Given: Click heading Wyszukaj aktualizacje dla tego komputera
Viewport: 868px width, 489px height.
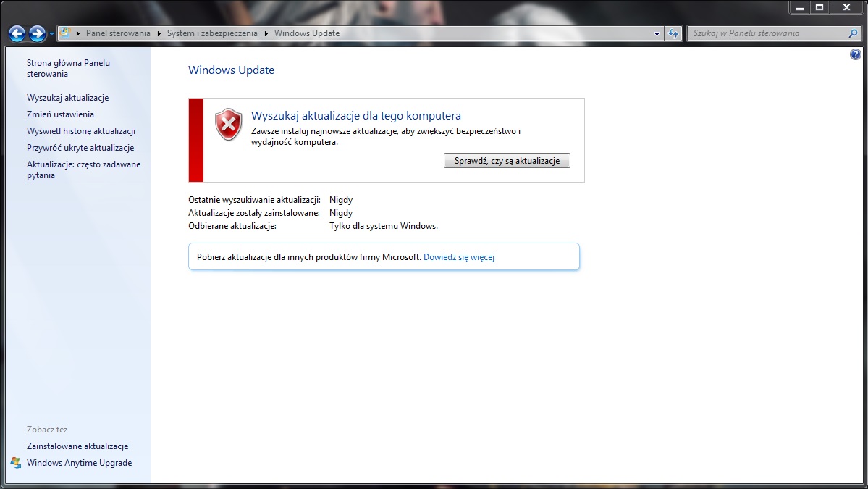Looking at the screenshot, I should pyautogui.click(x=356, y=115).
